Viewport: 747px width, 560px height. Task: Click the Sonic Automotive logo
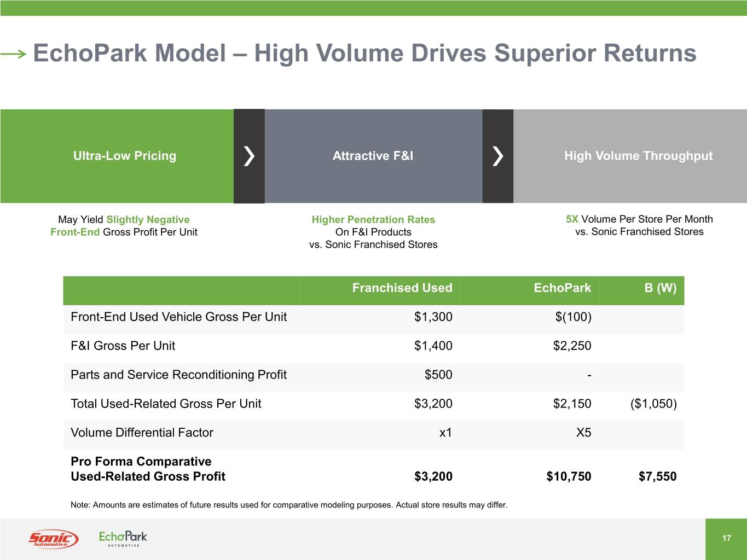pyautogui.click(x=53, y=539)
